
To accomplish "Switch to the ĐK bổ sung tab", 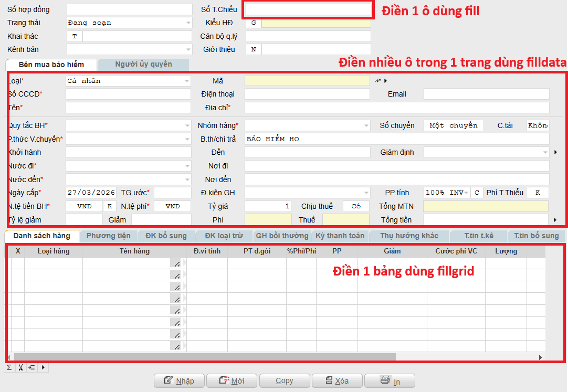I will (166, 236).
